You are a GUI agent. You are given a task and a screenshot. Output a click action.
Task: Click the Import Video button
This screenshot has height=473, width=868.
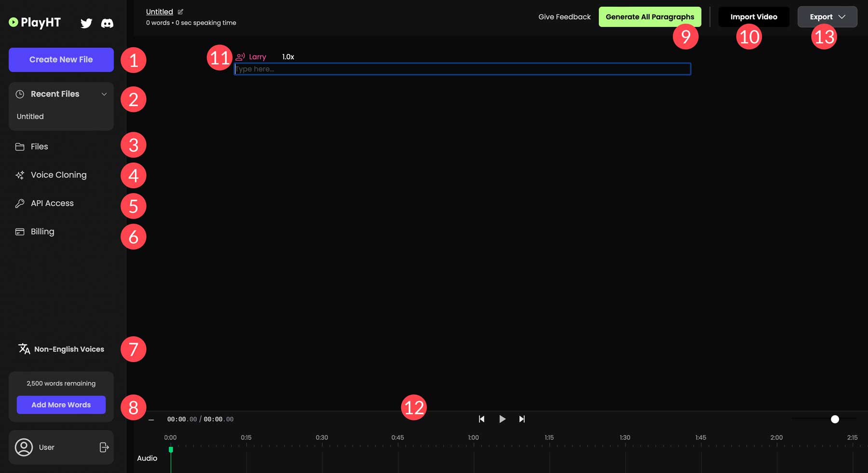click(x=754, y=16)
